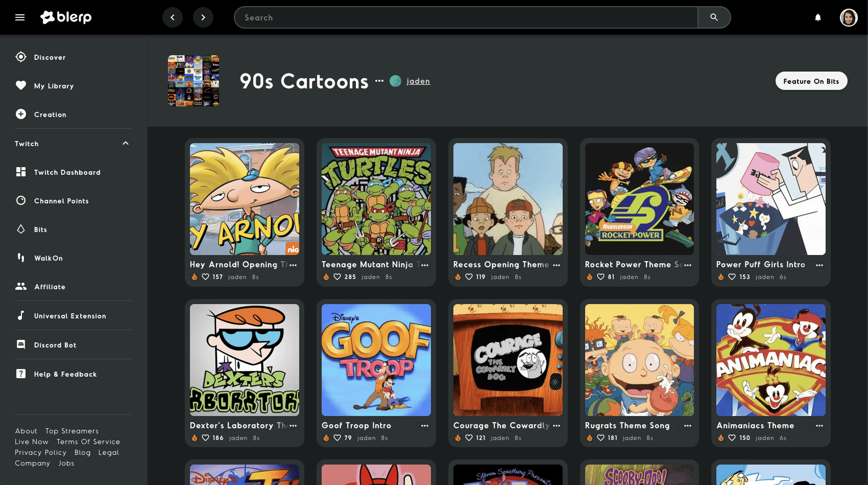Open the jaden profile link in header
The height and width of the screenshot is (485, 868).
click(x=418, y=81)
